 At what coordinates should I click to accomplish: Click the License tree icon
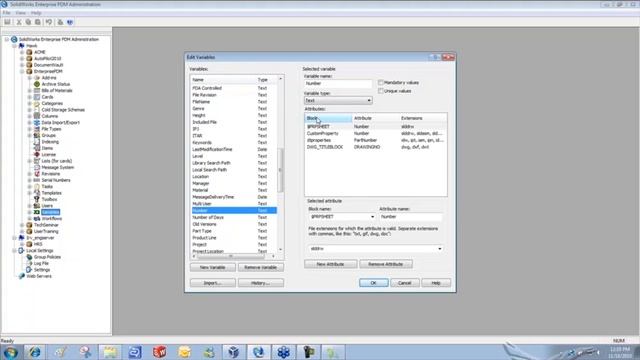37,154
